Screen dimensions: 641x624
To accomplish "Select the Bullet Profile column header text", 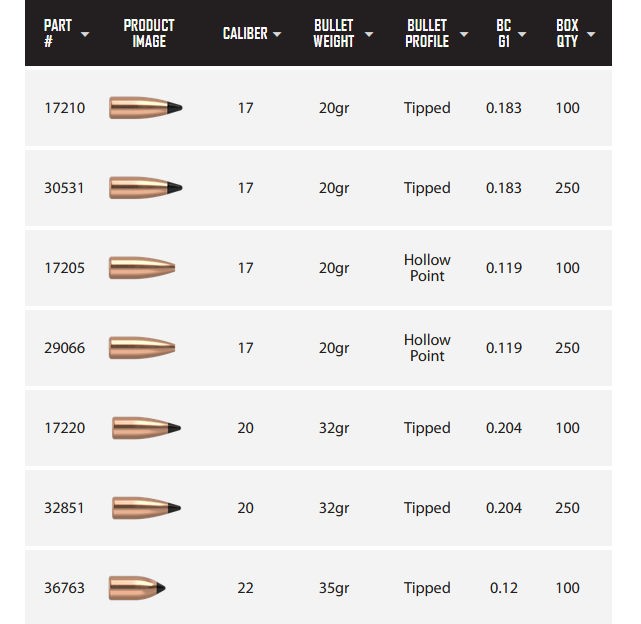I will (x=427, y=33).
